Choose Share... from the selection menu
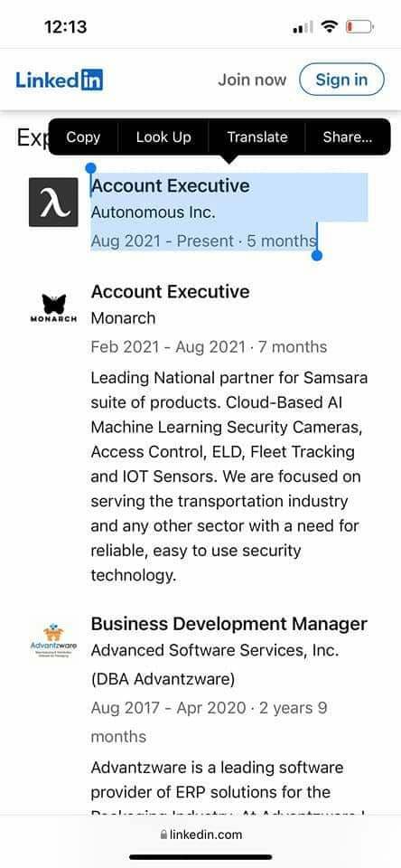The width and height of the screenshot is (401, 868). (348, 137)
